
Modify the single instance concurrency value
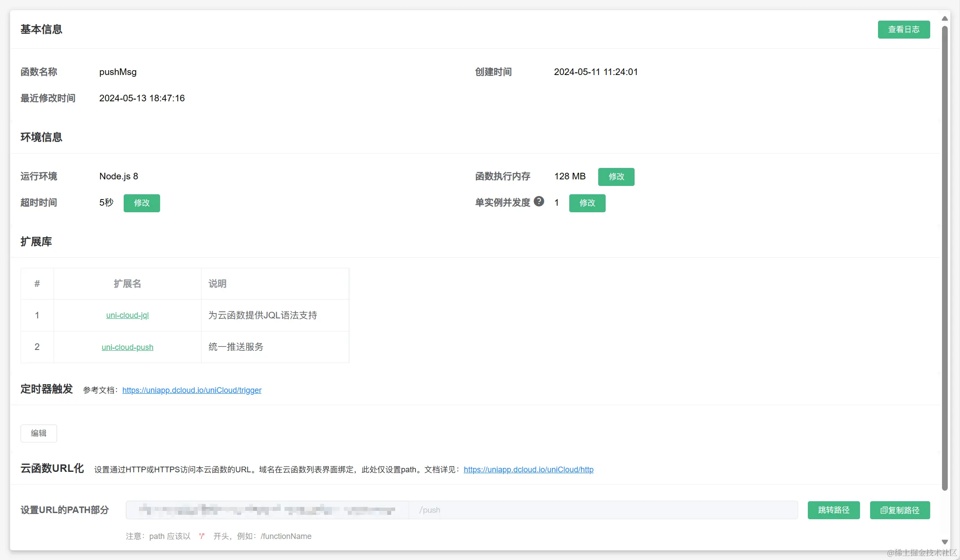(x=587, y=203)
